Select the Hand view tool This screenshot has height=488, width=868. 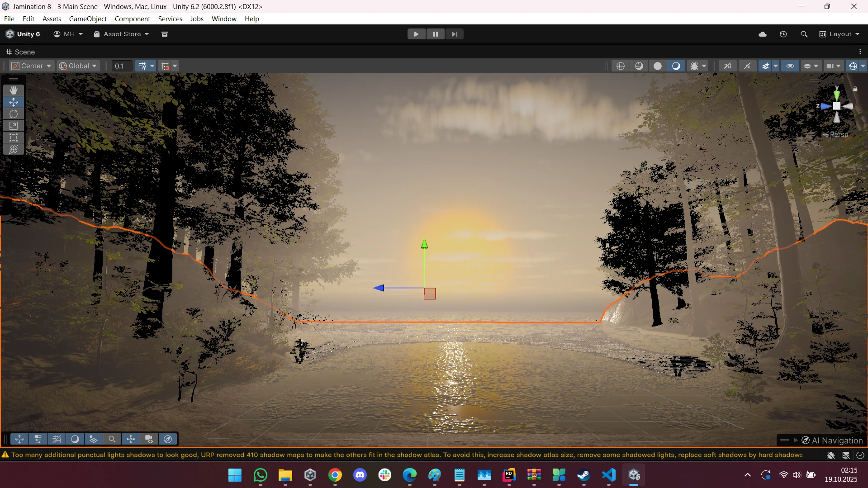point(14,90)
